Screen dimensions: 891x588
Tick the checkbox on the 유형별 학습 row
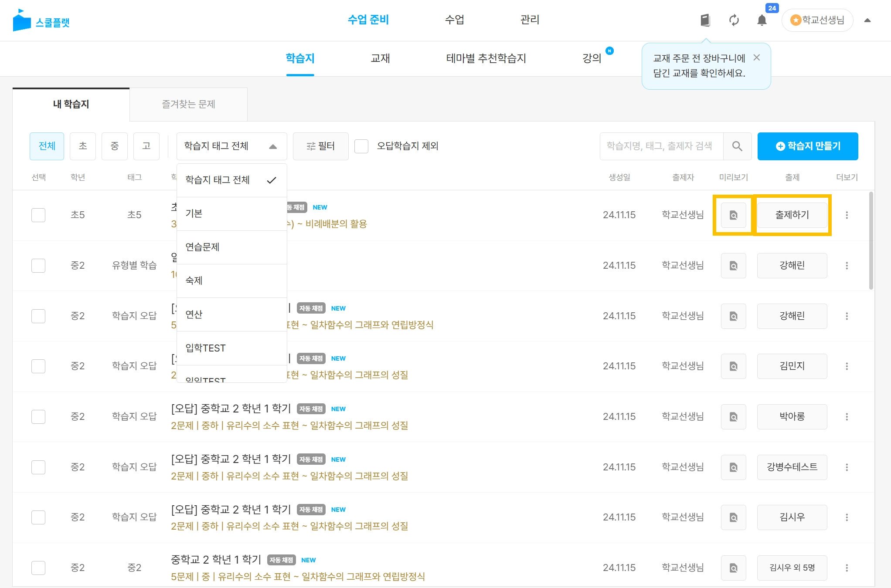click(38, 266)
